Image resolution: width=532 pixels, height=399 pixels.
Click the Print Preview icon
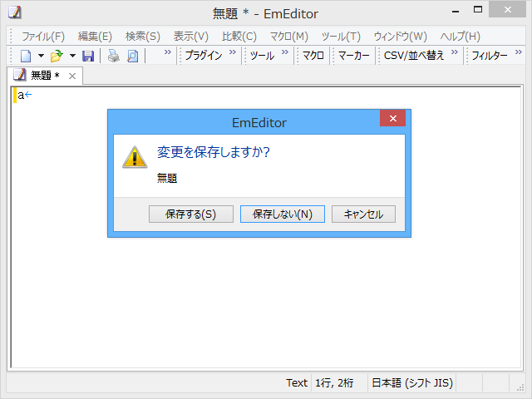(x=133, y=56)
